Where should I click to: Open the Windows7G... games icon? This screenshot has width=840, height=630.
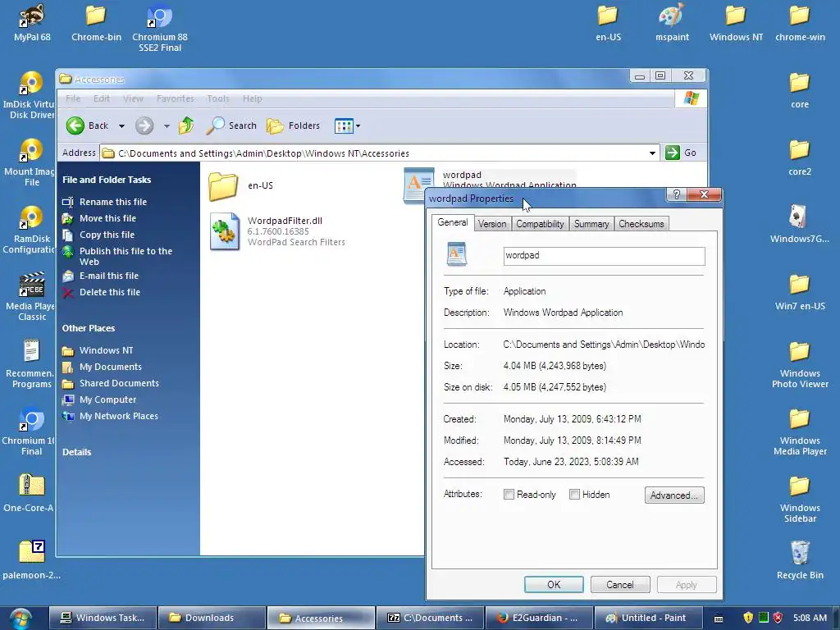(799, 225)
